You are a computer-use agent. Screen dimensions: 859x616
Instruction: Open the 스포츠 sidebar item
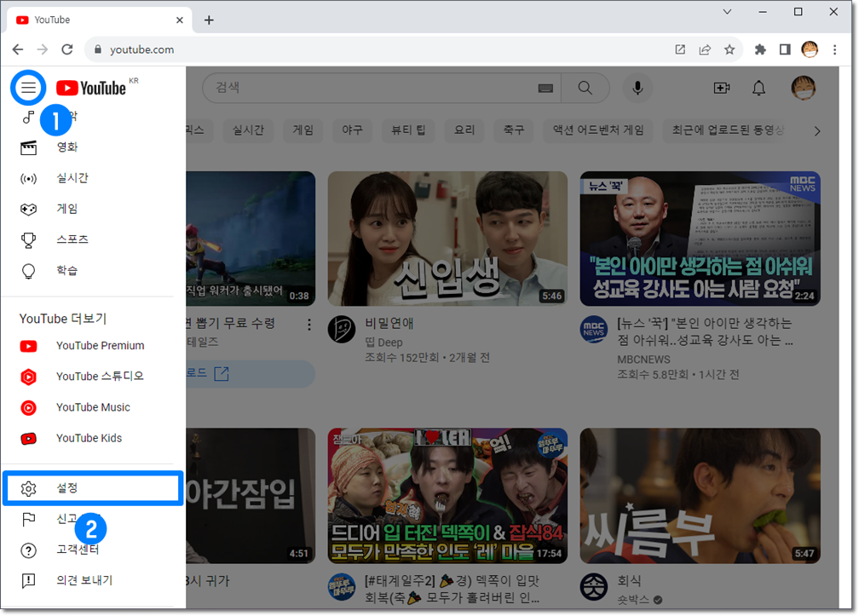(x=88, y=239)
